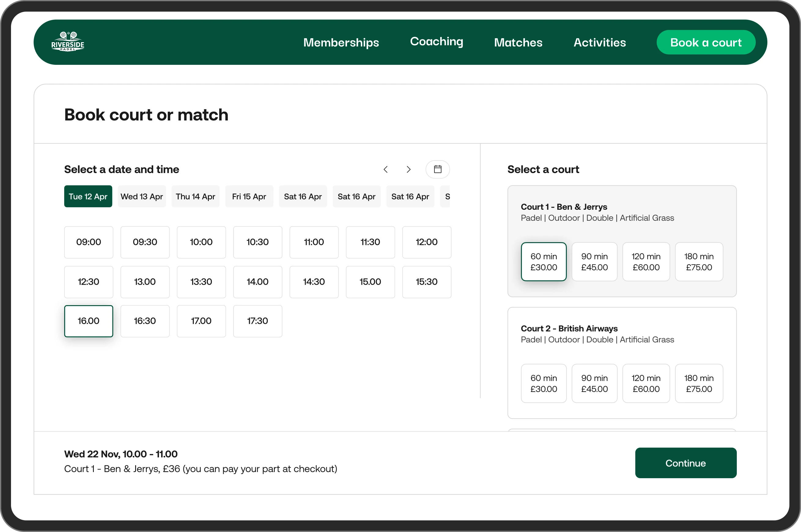
Task: Select Fri 15 Apr date tab
Action: [x=249, y=196]
